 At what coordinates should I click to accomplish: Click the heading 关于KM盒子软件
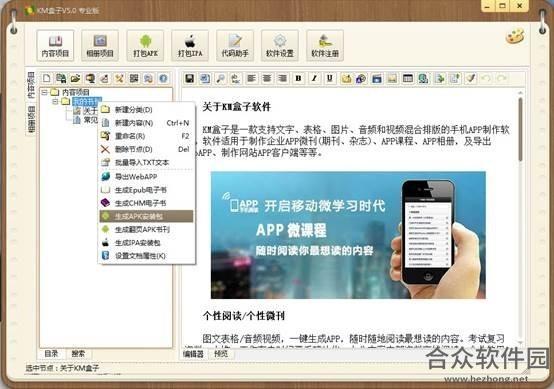click(x=237, y=106)
